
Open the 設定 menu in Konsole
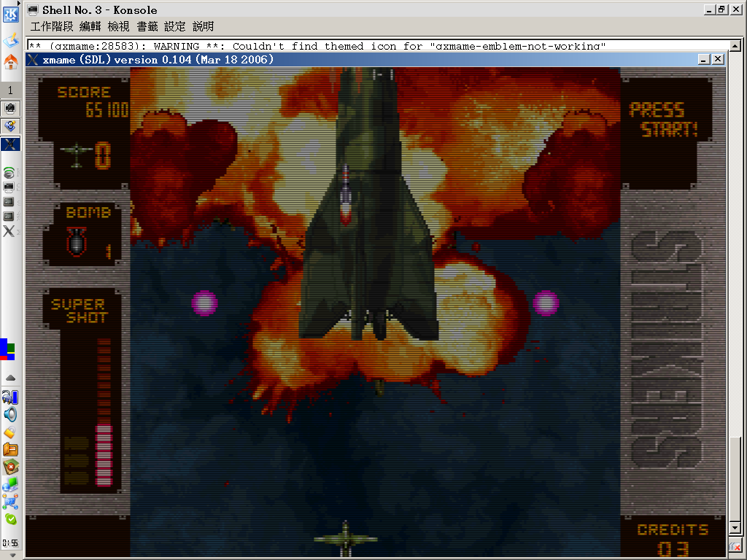tap(174, 27)
